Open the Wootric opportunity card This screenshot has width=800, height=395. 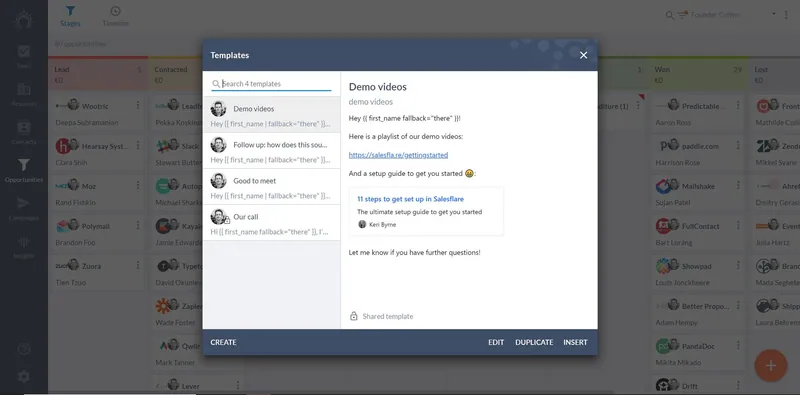(98, 113)
